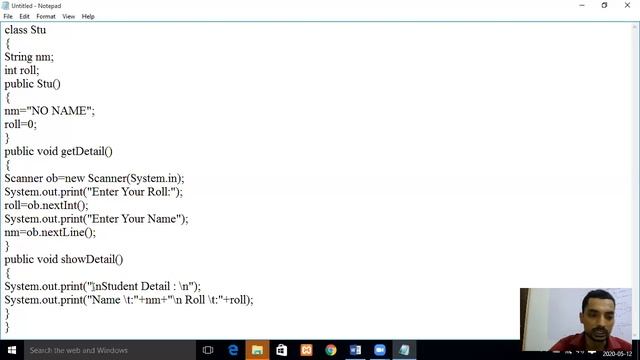Open the Format menu

point(46,16)
